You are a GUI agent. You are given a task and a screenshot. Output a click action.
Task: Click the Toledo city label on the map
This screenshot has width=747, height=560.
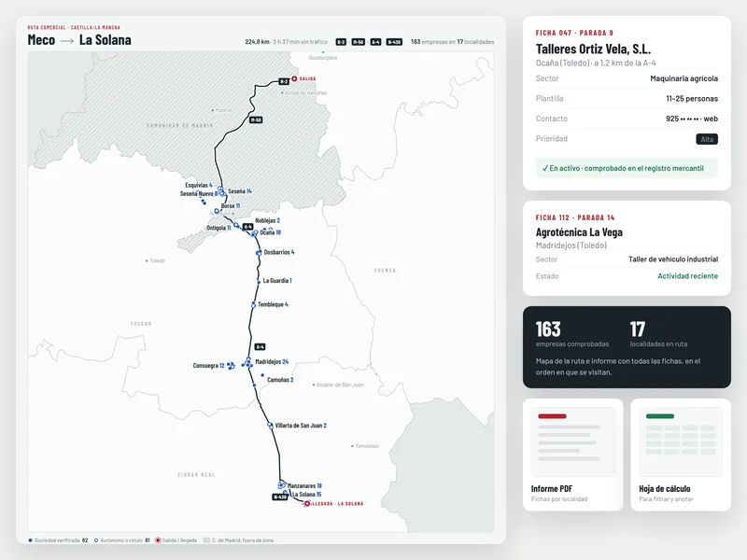click(155, 261)
